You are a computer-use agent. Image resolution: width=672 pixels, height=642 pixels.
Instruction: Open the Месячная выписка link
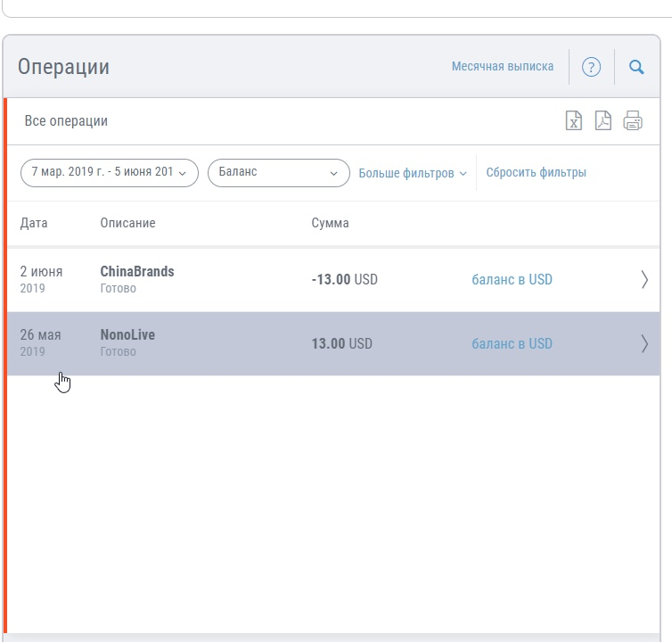coord(502,67)
